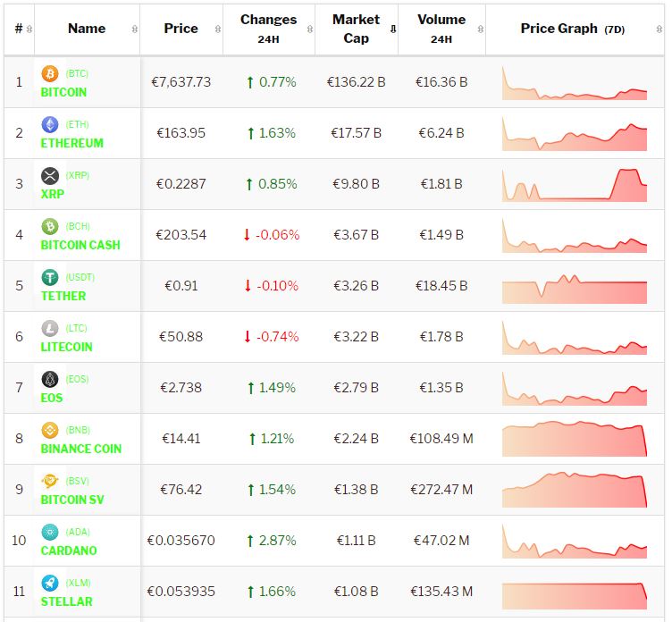Sort by Volume 24H header
The image size is (672, 622).
pos(441,29)
